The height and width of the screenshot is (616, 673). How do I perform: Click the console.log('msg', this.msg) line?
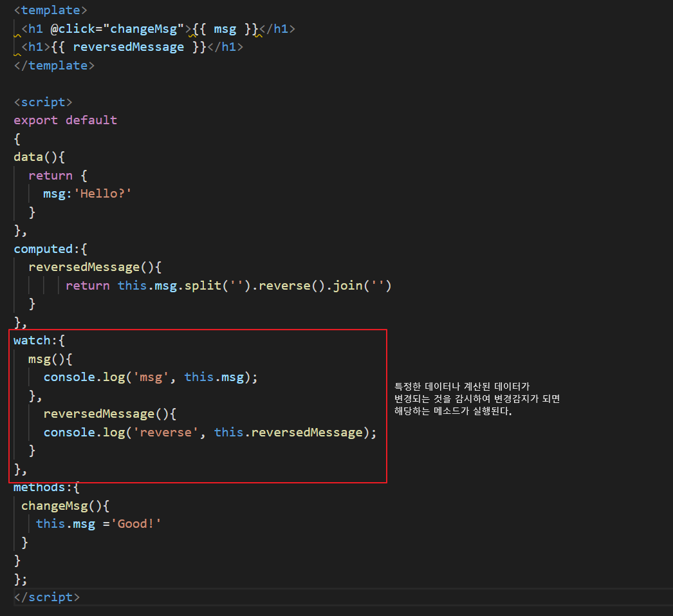click(x=151, y=377)
